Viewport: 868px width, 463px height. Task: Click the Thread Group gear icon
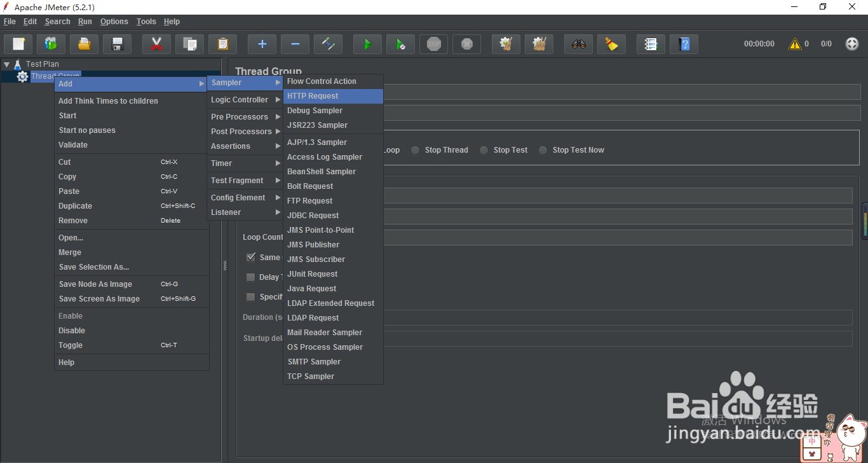(23, 76)
